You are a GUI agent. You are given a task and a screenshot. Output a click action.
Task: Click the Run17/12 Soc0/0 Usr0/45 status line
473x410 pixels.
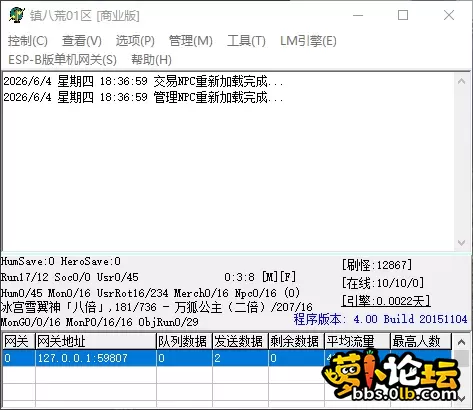pyautogui.click(x=70, y=277)
